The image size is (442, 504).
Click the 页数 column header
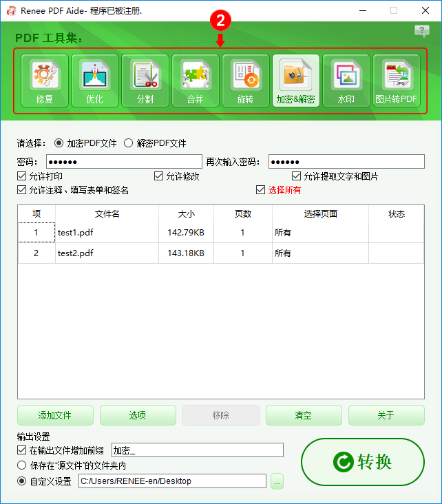tap(243, 213)
